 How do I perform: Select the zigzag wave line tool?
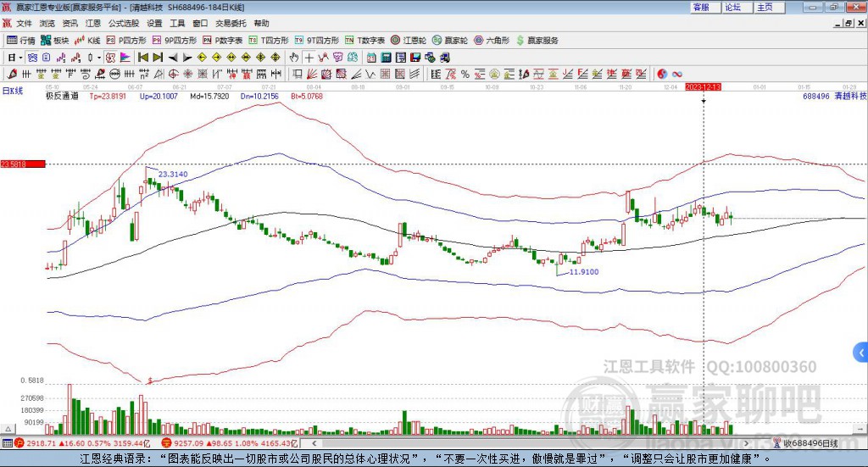pyautogui.click(x=370, y=74)
